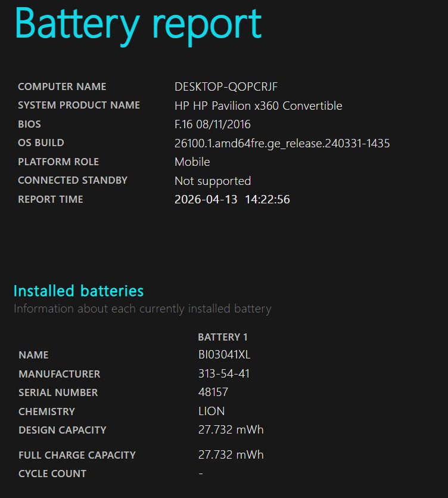Select the battery name BI03041XL

224,355
